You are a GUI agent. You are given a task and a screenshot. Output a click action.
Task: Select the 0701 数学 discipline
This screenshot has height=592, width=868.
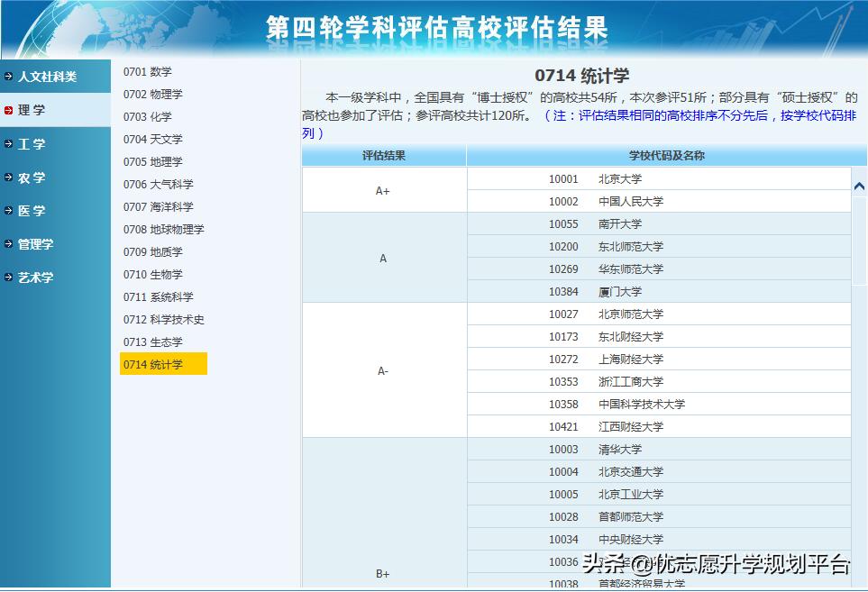(x=146, y=71)
